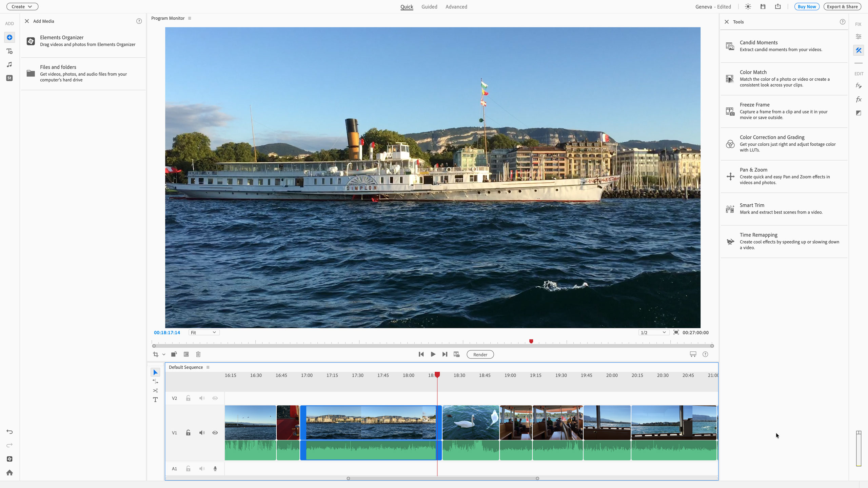Click the Buy Now button
The width and height of the screenshot is (868, 488).
pos(807,6)
